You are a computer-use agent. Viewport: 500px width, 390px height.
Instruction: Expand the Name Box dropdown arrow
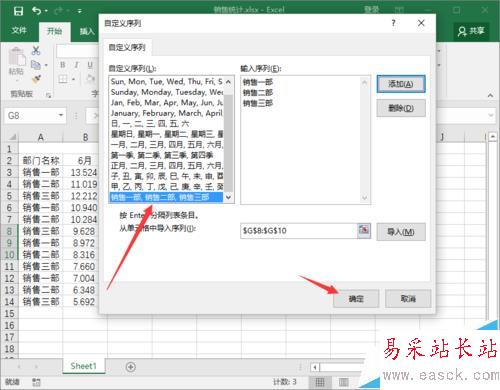(x=61, y=115)
